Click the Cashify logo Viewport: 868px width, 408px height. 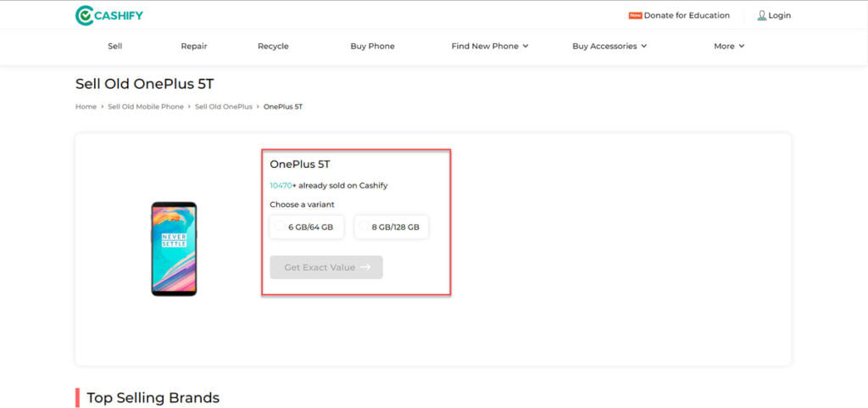click(109, 15)
